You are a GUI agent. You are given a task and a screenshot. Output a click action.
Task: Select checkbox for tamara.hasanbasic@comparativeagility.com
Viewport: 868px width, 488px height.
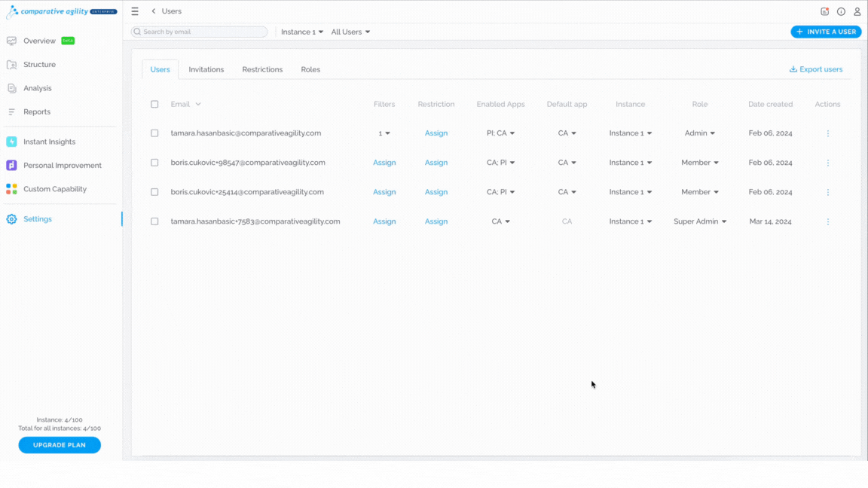tap(154, 133)
